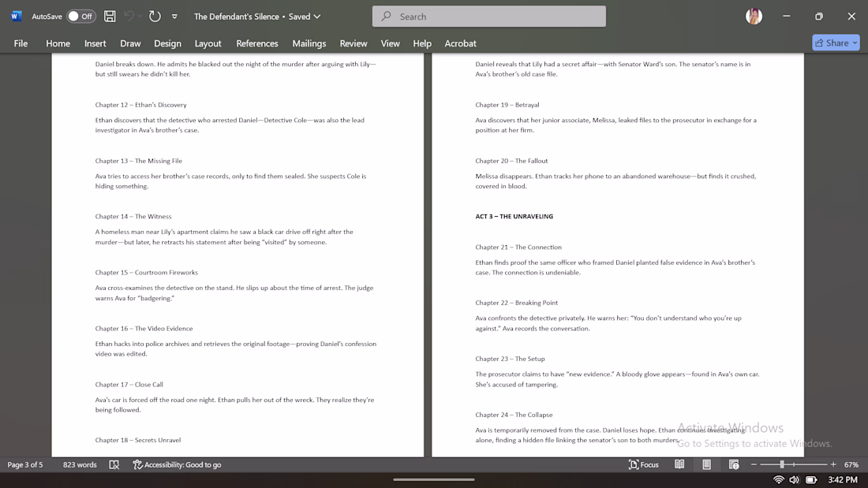Check battery status icon in system tray

pos(811,479)
